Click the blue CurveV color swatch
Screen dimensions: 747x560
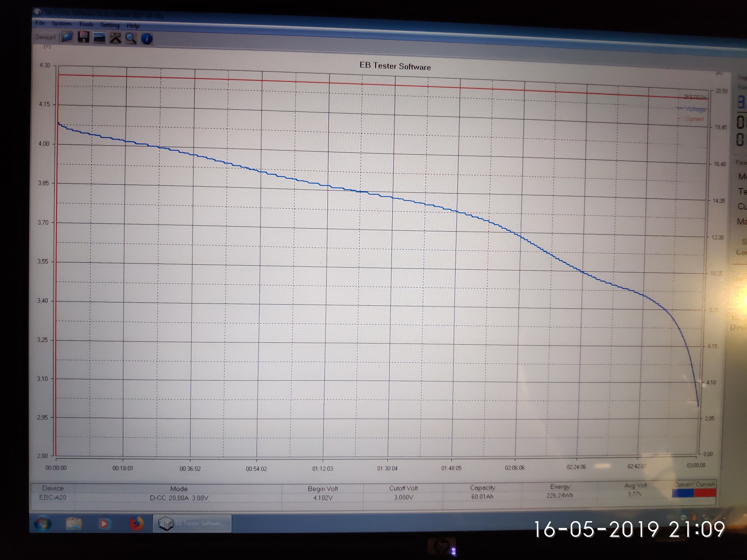click(683, 493)
